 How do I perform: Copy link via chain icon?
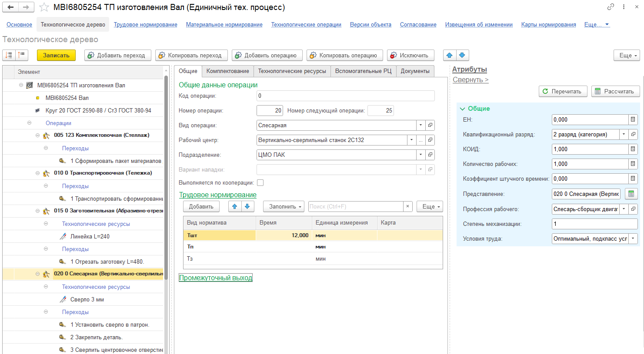pos(611,7)
